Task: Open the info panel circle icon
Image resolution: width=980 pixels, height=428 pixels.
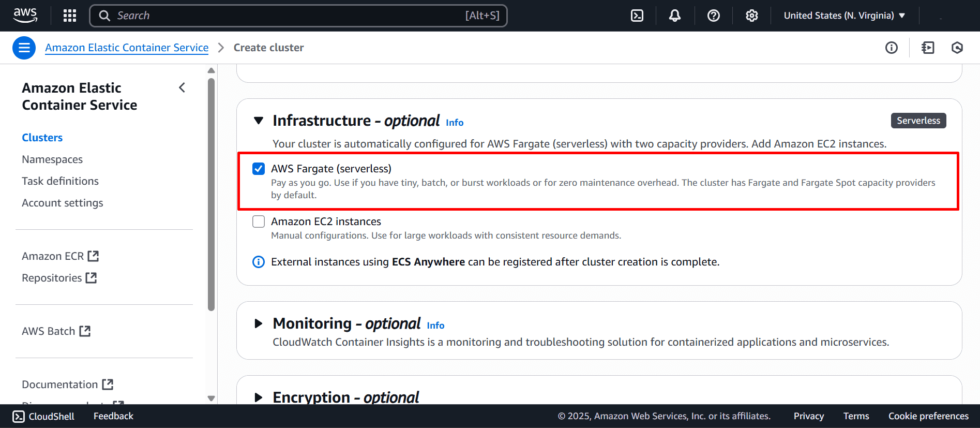Action: [892, 48]
